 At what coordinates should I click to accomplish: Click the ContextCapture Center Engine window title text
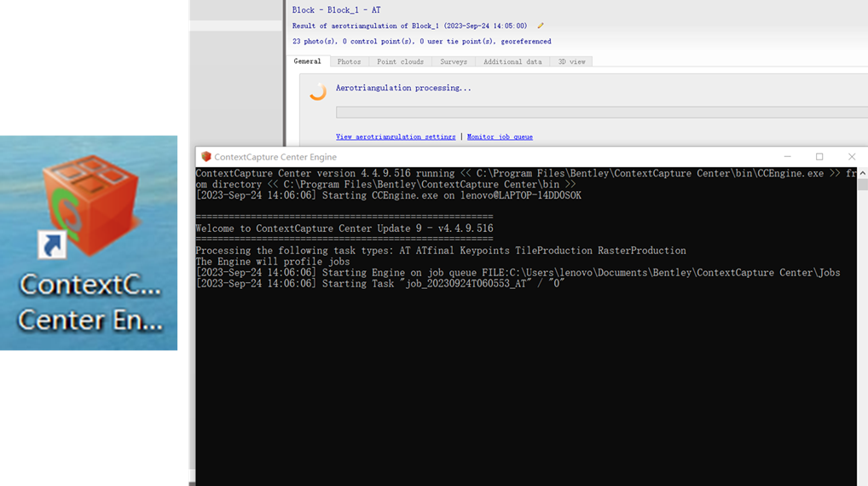[275, 157]
